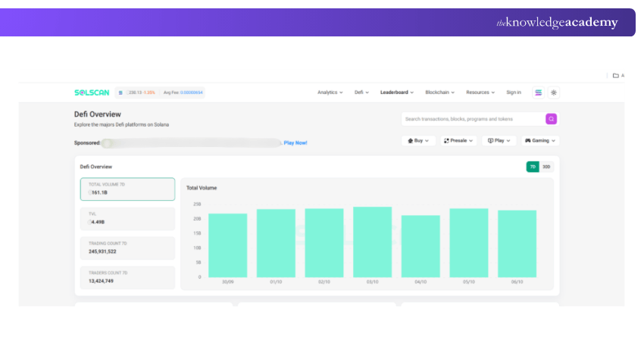This screenshot has height=341, width=644.
Task: Expand the Gaming dropdown
Action: coord(540,140)
